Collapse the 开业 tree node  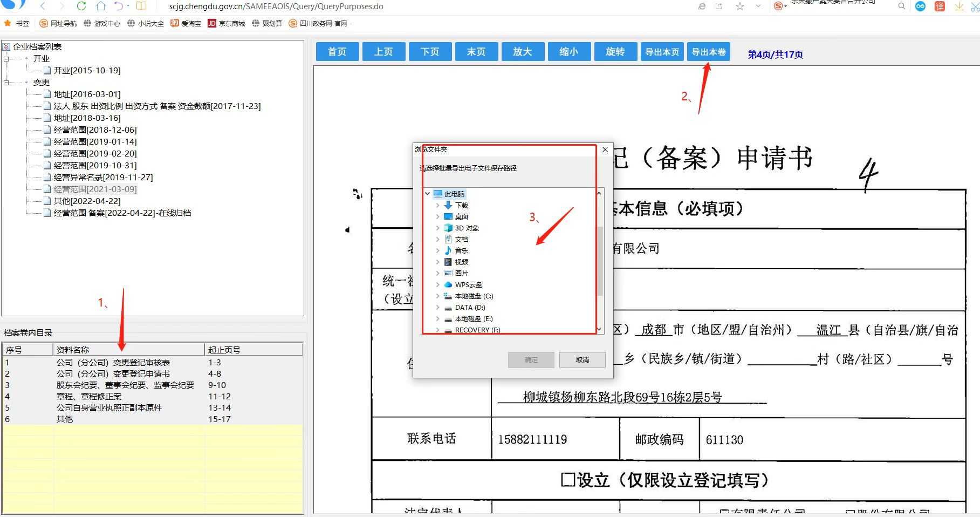click(6, 59)
